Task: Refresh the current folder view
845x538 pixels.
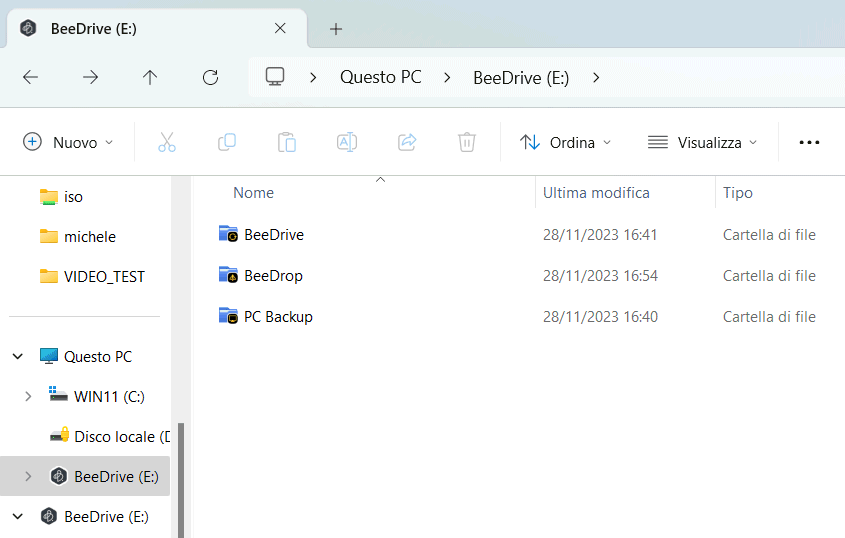Action: [x=210, y=78]
